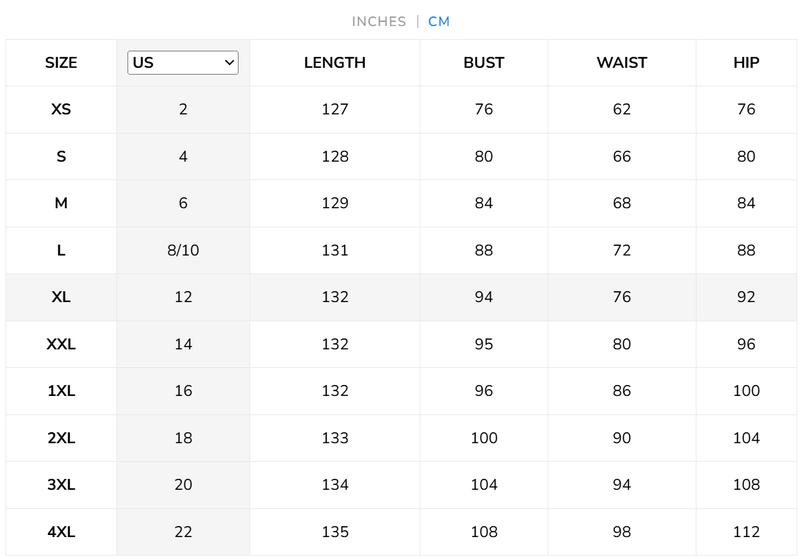
Task: Select the S size row label
Action: [x=61, y=156]
